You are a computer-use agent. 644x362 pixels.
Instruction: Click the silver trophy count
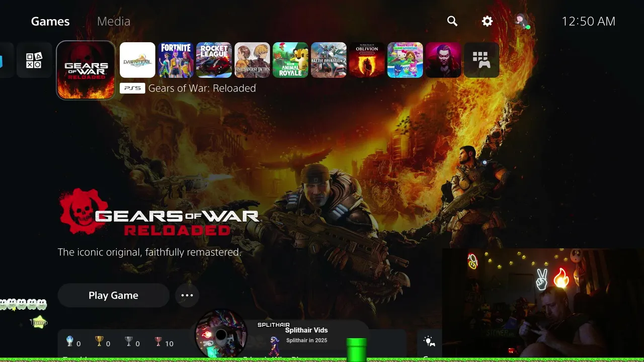tap(132, 343)
